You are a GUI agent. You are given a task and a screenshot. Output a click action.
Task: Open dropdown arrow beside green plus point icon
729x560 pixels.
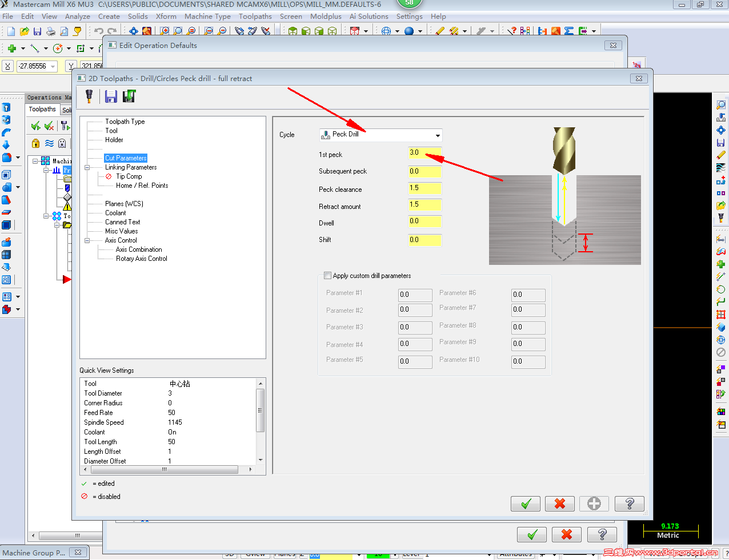coord(23,49)
